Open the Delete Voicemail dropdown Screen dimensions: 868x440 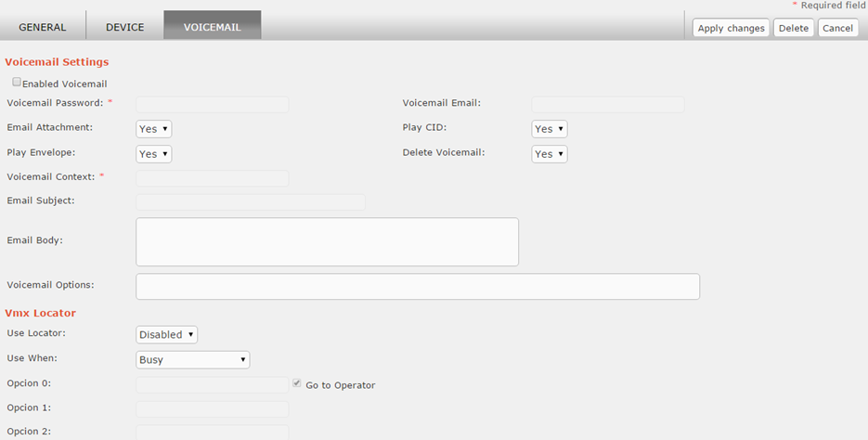[550, 154]
